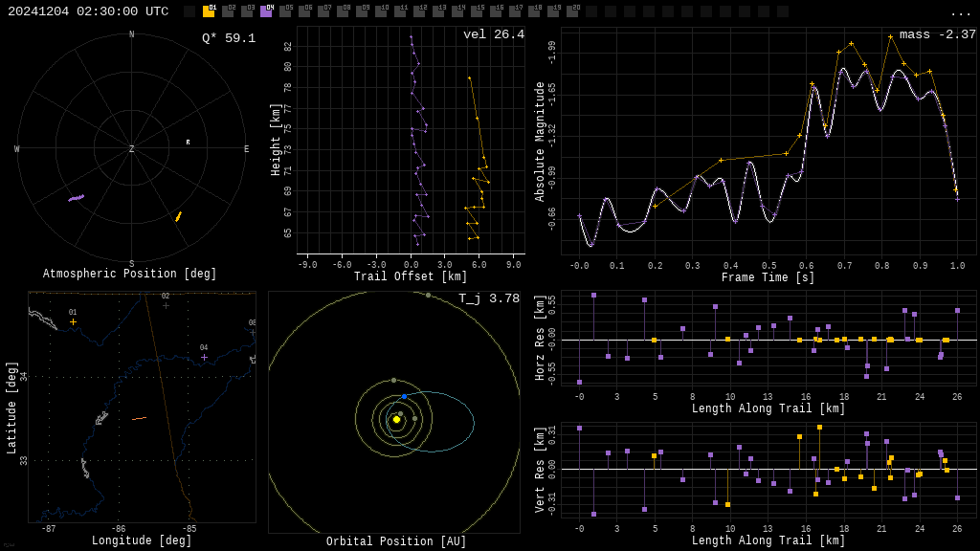
Task: Click station 01 orange cross on map
Action: [73, 321]
